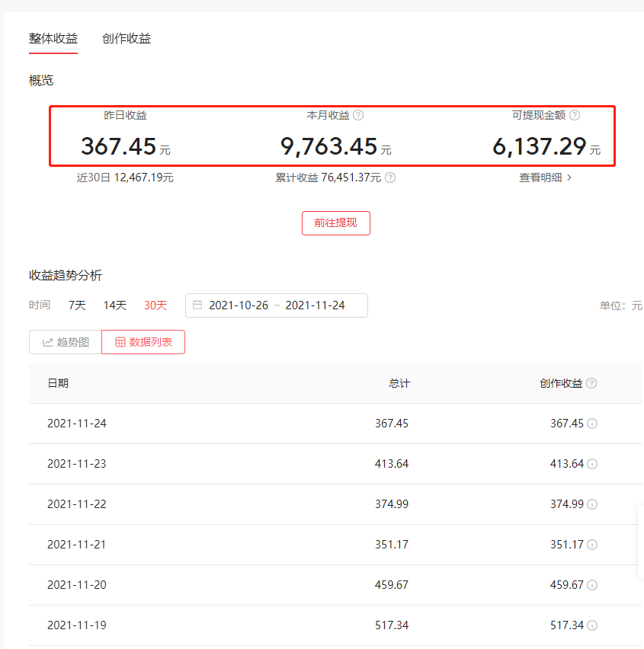Screen dimensions: 644x649
Task: Activate the 30天 time range filter
Action: click(x=155, y=305)
